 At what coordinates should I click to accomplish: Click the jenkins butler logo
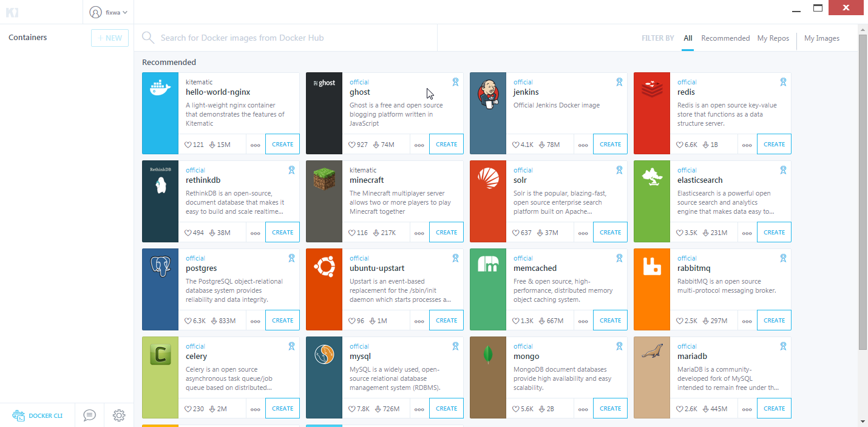click(488, 94)
